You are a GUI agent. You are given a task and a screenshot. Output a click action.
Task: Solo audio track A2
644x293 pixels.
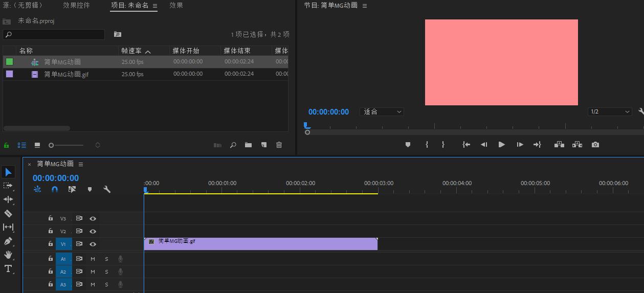point(106,272)
